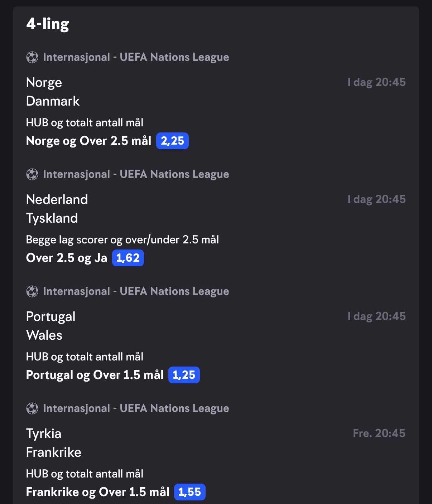Viewport: 432px width, 504px height.
Task: Select the 1,62 odds badge
Action: 128,258
